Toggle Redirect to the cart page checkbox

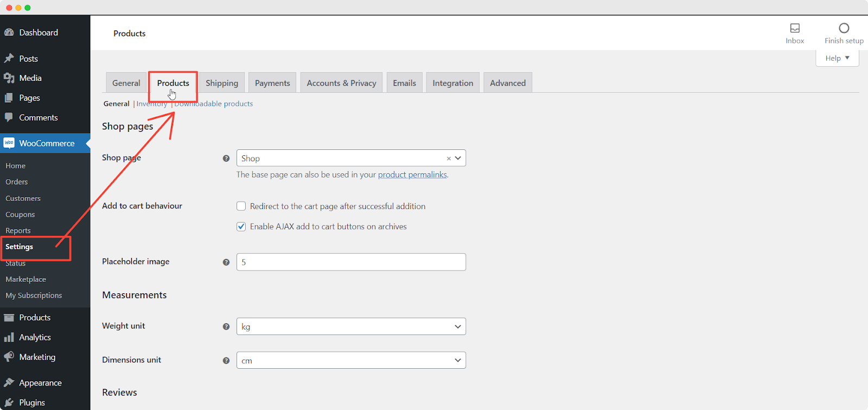point(241,206)
